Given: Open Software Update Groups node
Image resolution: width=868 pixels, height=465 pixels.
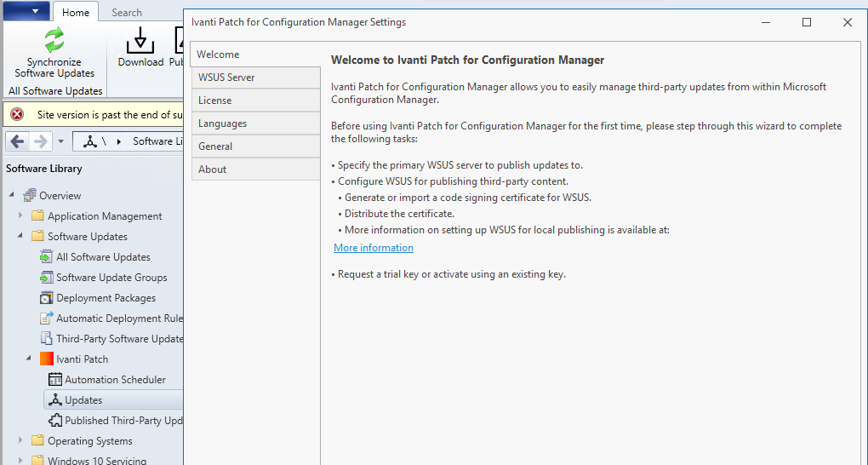Looking at the screenshot, I should [111, 278].
